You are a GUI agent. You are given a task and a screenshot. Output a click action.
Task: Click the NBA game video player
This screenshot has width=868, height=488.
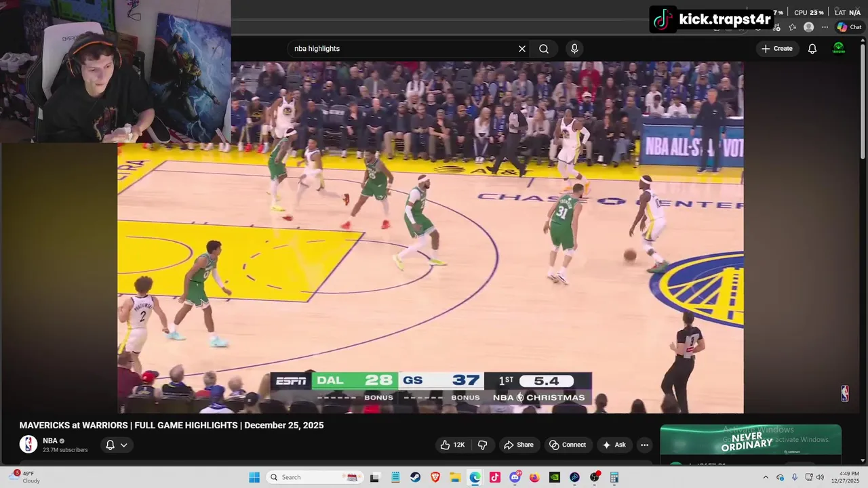(431, 237)
